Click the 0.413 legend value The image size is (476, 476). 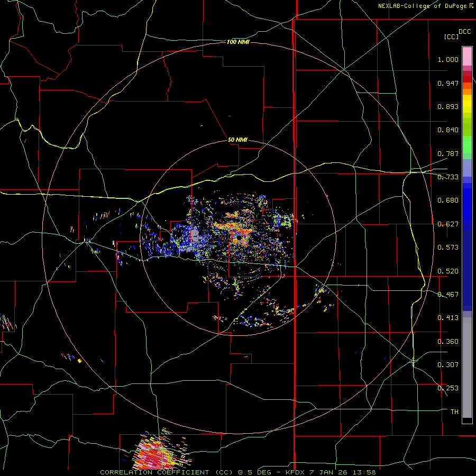point(448,318)
